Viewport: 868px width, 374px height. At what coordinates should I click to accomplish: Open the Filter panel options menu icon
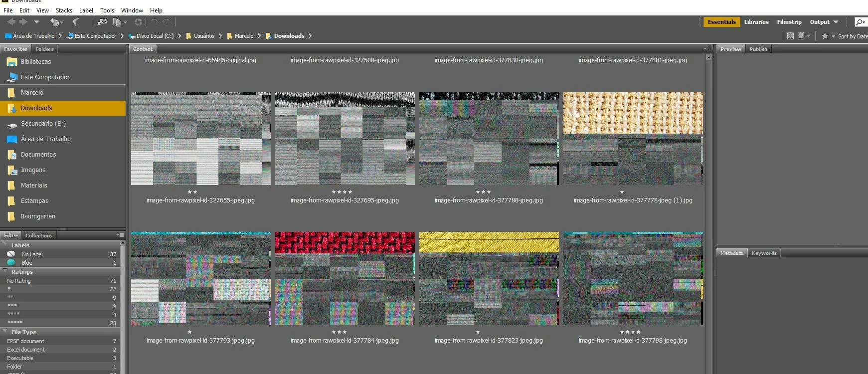[x=120, y=235]
